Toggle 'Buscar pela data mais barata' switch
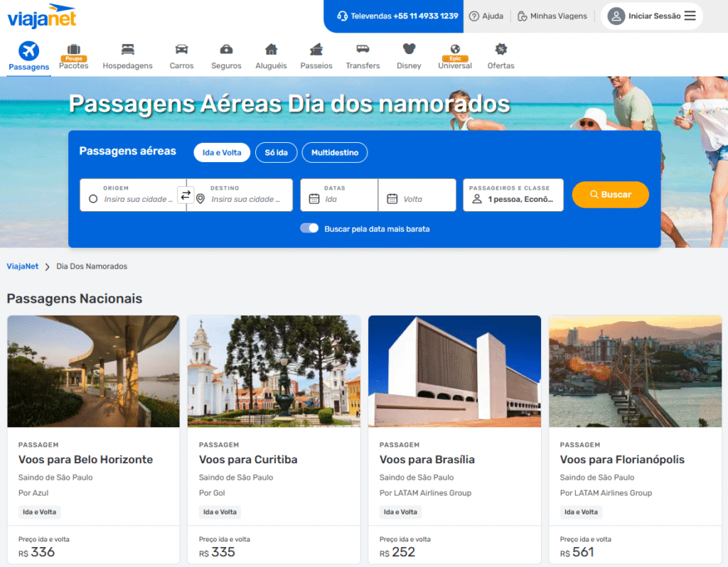 309,228
